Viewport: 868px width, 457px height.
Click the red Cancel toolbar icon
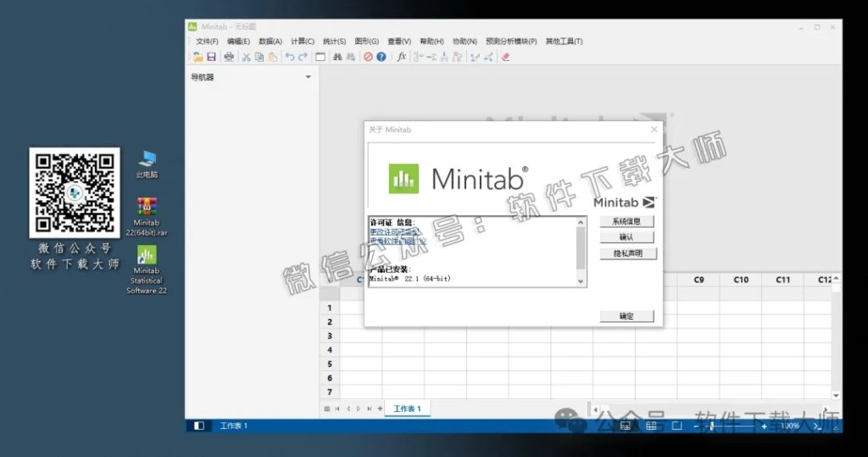pyautogui.click(x=368, y=57)
